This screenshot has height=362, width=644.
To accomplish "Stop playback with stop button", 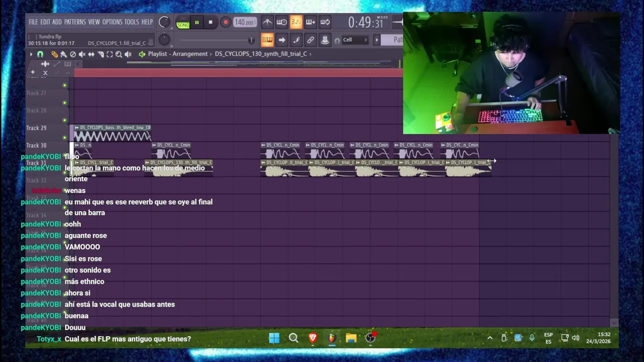I will coord(210,22).
